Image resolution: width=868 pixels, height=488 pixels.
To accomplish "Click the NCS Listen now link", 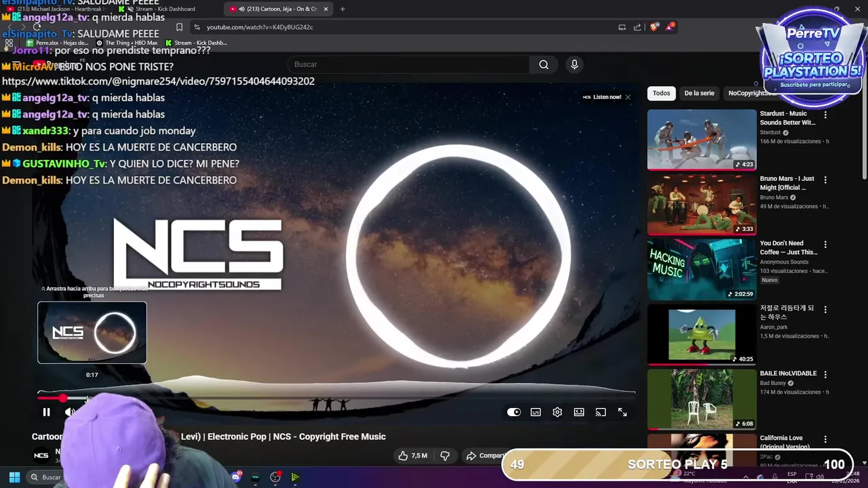I will (x=602, y=97).
